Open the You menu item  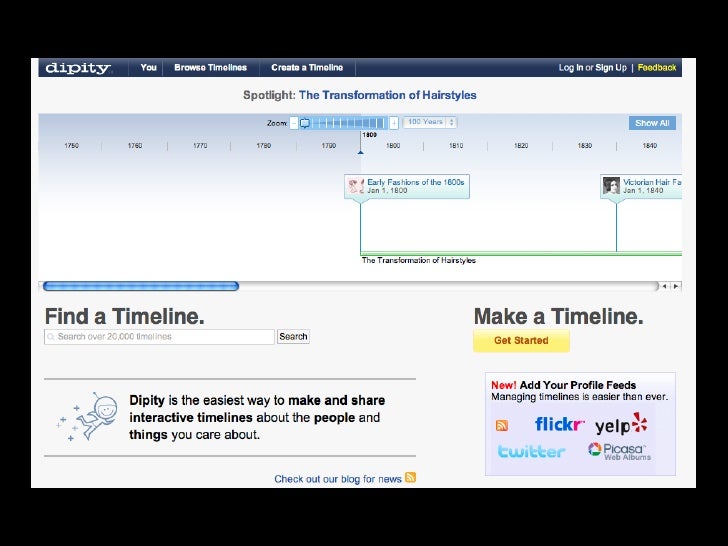tap(148, 67)
